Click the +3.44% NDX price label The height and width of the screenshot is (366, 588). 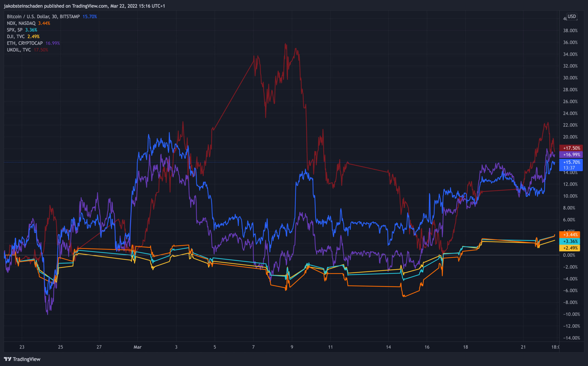click(x=569, y=235)
